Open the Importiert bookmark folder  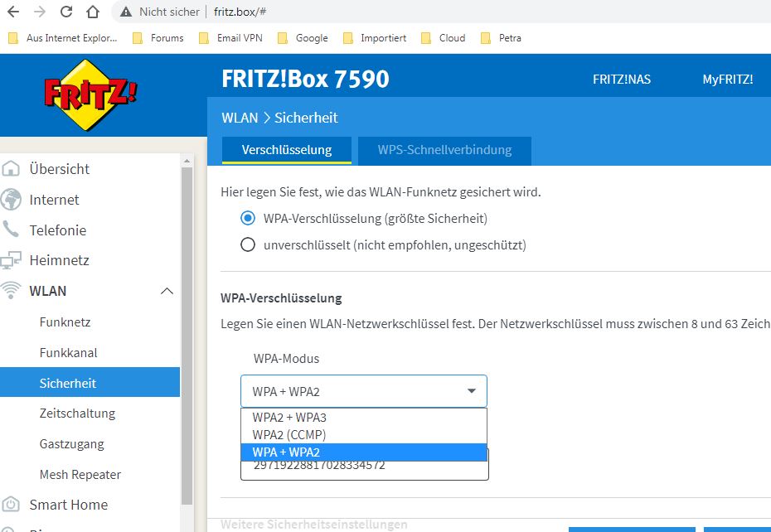pyautogui.click(x=375, y=38)
